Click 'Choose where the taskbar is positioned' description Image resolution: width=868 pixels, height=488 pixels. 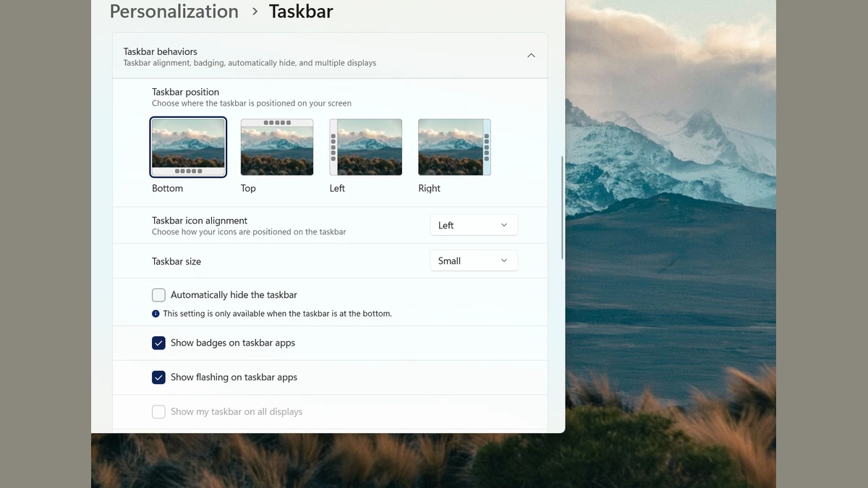pyautogui.click(x=252, y=103)
